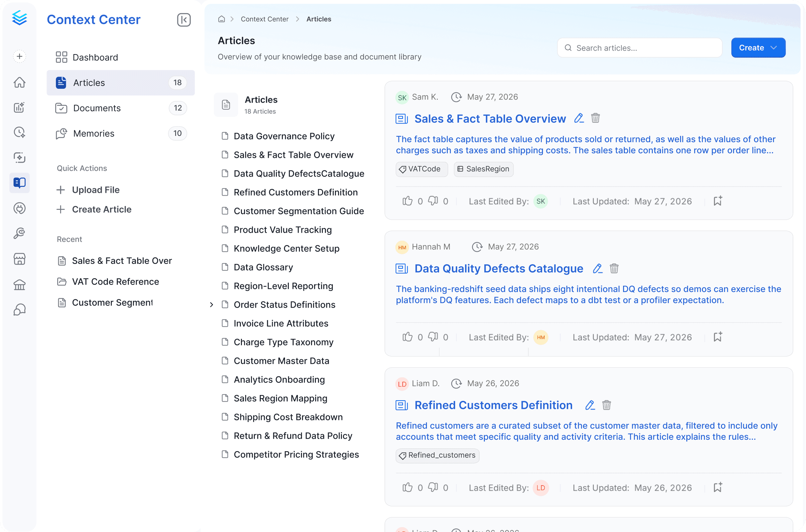Collapse the Context Center sidebar panel
The image size is (806, 532).
[184, 20]
